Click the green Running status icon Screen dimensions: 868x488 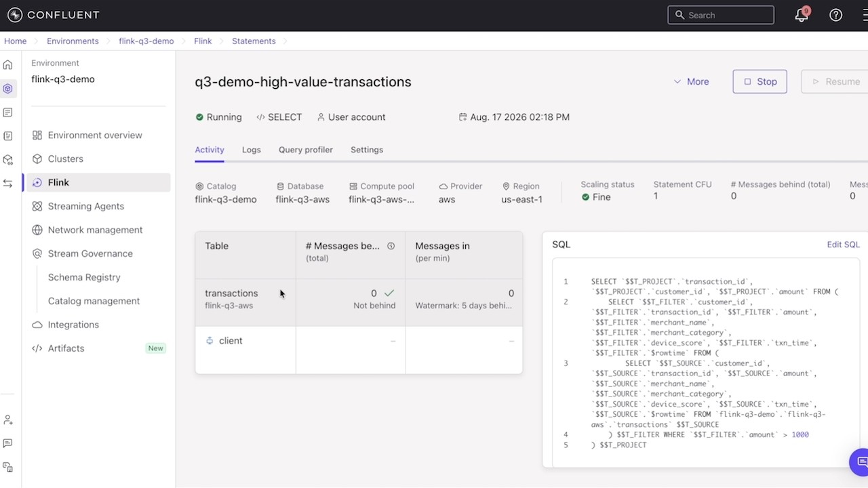[199, 117]
